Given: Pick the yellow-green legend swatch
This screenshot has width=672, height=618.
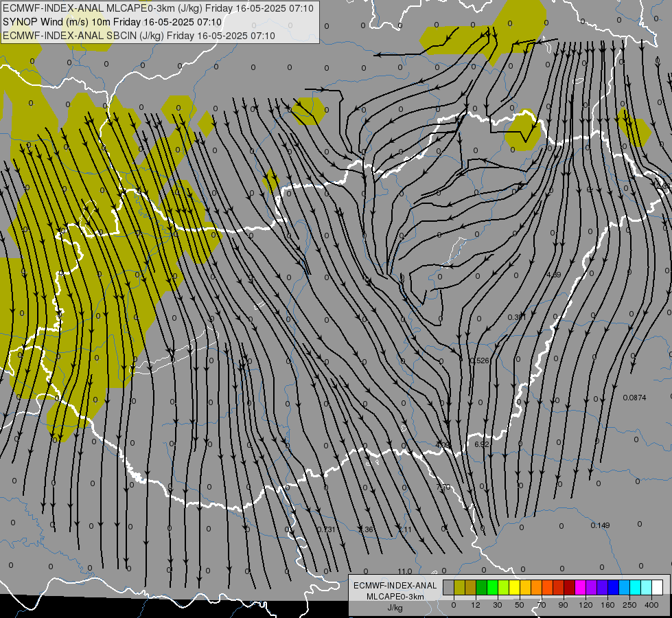Looking at the screenshot, I should tap(504, 587).
